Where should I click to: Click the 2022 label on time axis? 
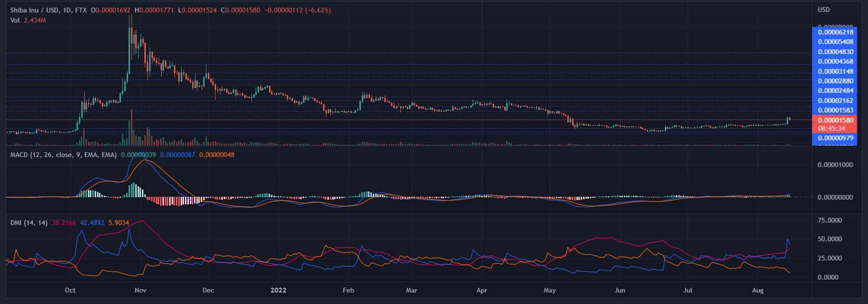tap(278, 290)
